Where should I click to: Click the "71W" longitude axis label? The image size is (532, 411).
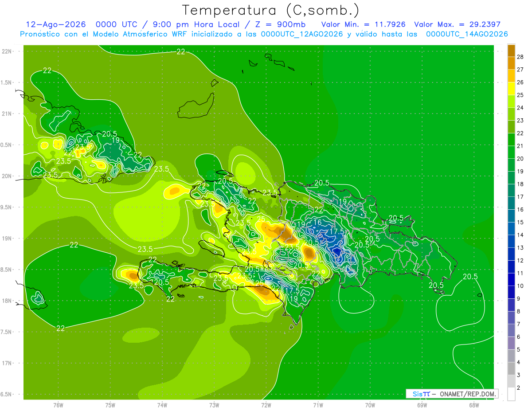(318, 405)
